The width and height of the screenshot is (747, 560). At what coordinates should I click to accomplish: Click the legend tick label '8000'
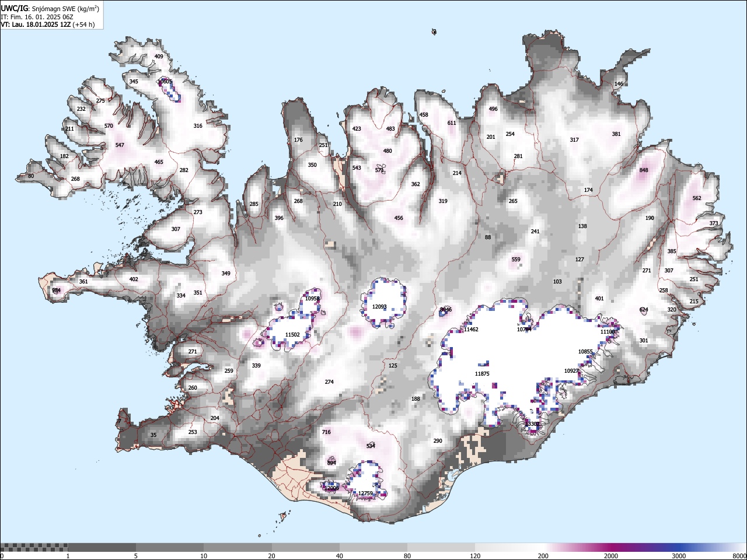pyautogui.click(x=739, y=556)
